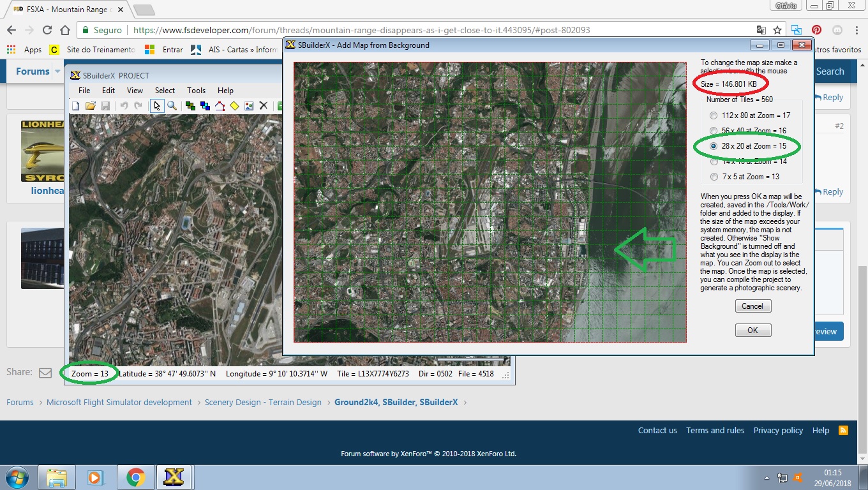Click SBuilderX icon in taskbar
The height and width of the screenshot is (490, 868).
click(174, 477)
